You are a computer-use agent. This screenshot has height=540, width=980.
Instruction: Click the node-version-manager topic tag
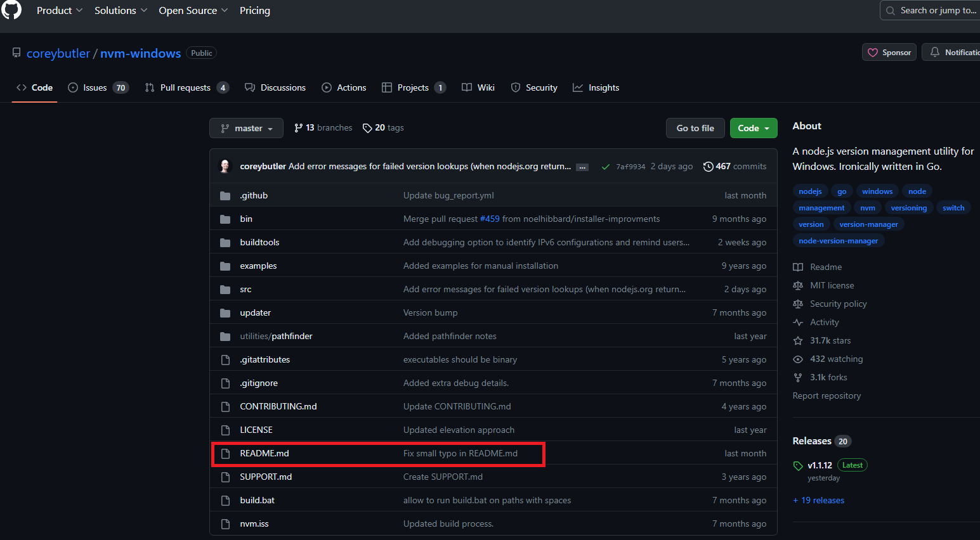[x=839, y=241]
